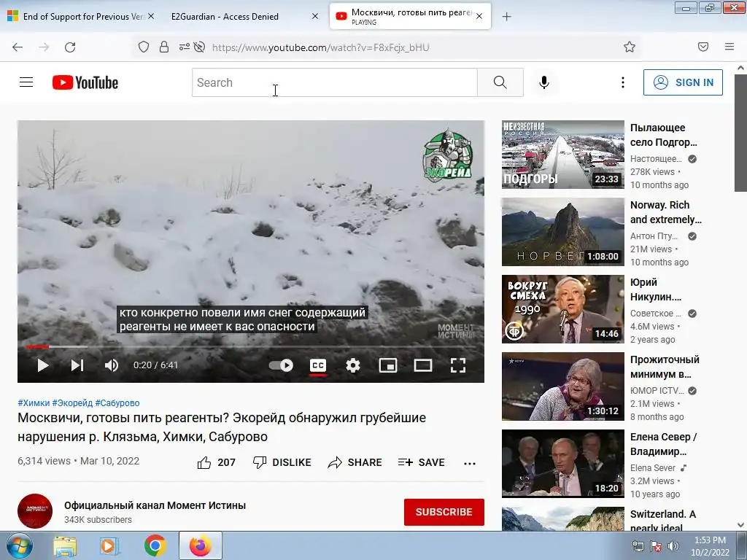747x560 pixels.
Task: Mute the video volume speaker icon
Action: tap(112, 365)
